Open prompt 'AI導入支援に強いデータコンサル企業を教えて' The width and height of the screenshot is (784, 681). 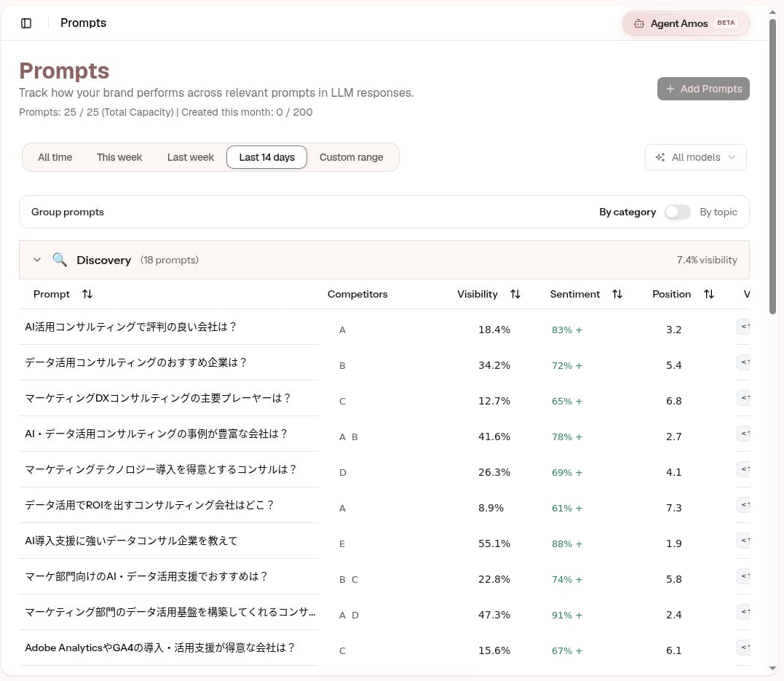(131, 541)
